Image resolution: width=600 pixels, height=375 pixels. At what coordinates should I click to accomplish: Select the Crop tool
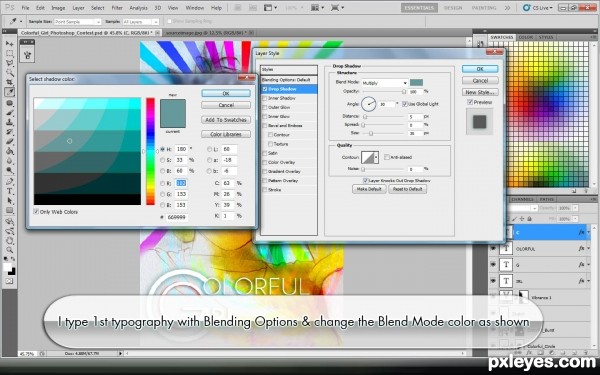point(9,82)
